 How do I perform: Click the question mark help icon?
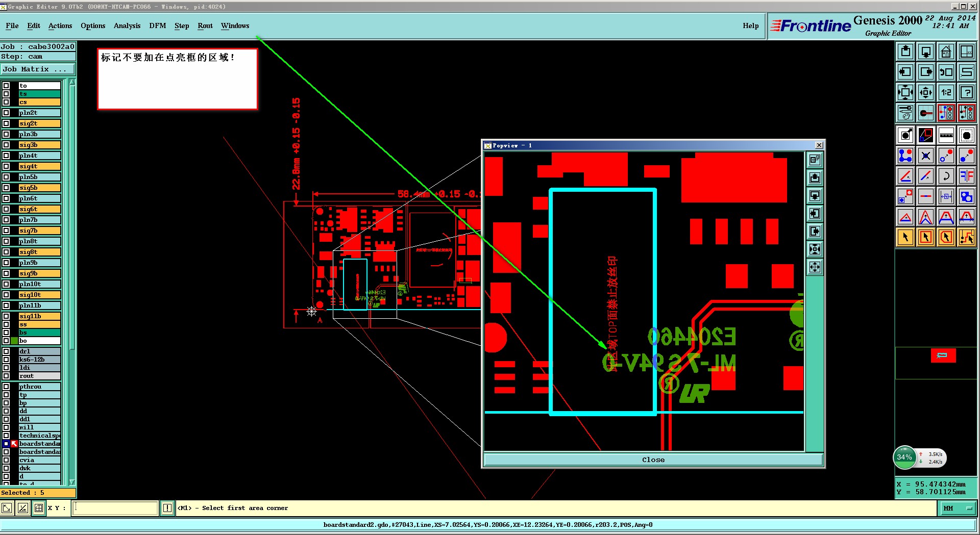click(x=967, y=92)
